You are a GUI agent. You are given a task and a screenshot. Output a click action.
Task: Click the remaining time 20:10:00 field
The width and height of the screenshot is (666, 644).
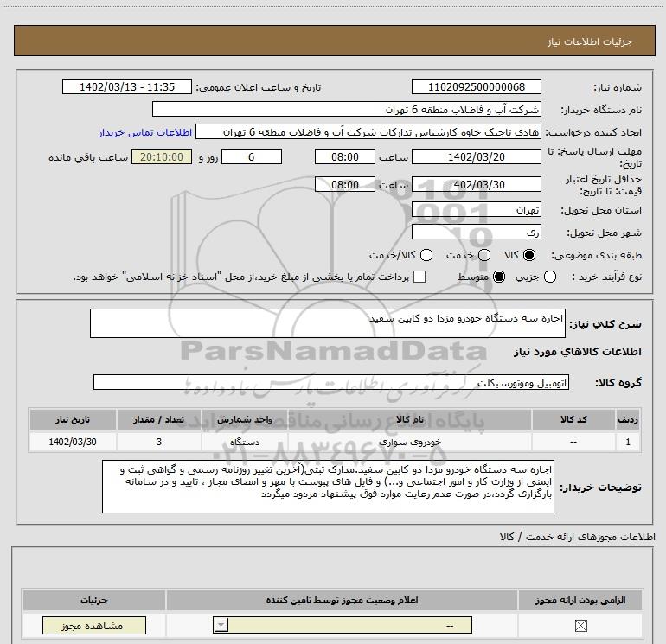[x=162, y=156]
